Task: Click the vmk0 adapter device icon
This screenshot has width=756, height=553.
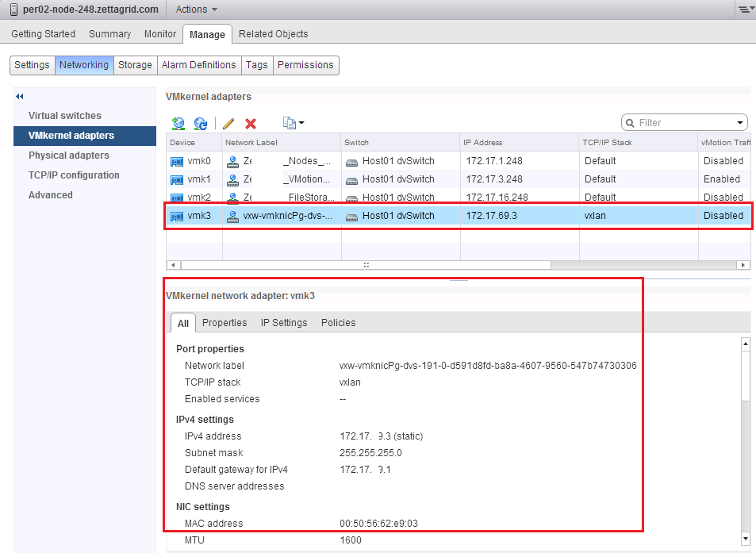Action: 177,162
